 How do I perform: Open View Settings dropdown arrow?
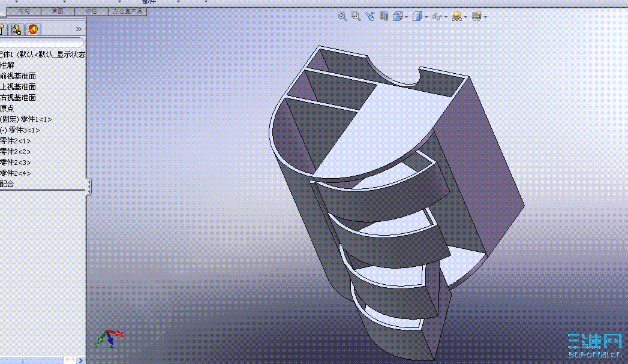pyautogui.click(x=485, y=17)
